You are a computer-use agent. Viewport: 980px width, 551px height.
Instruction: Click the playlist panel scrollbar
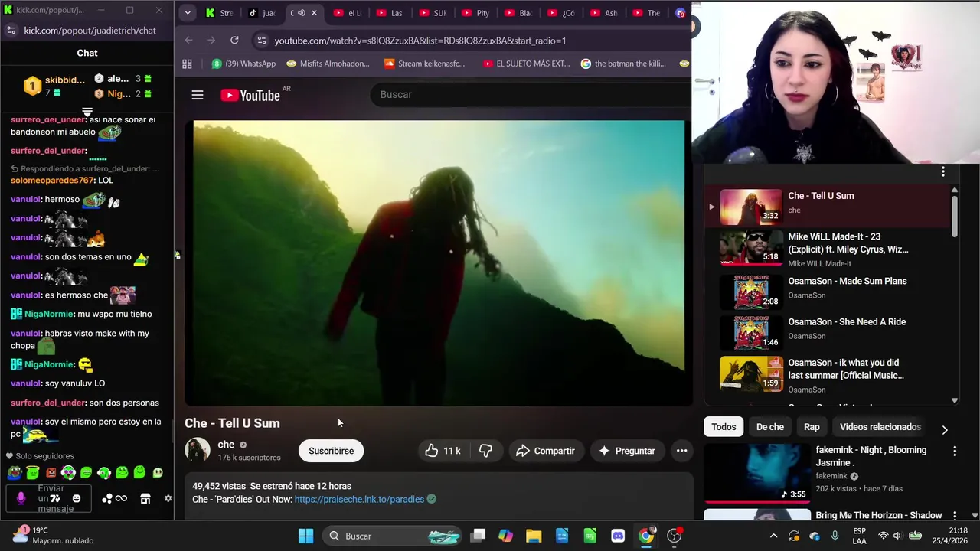pyautogui.click(x=955, y=217)
